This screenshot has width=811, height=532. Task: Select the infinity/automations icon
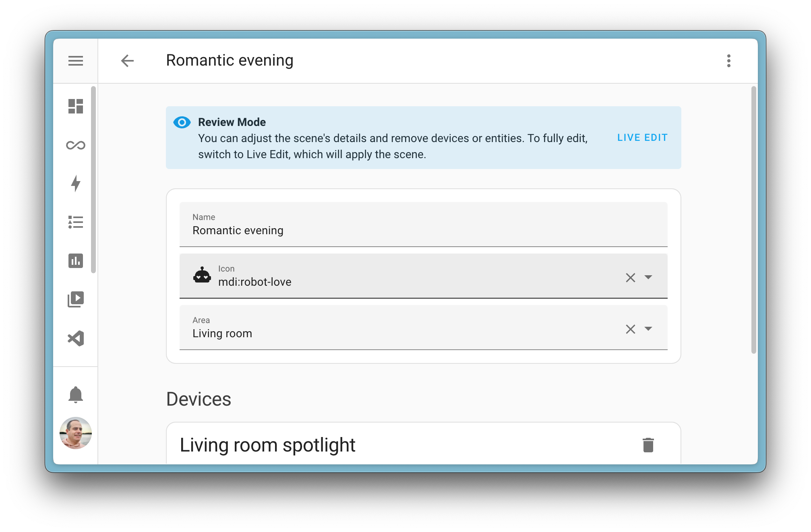75,145
